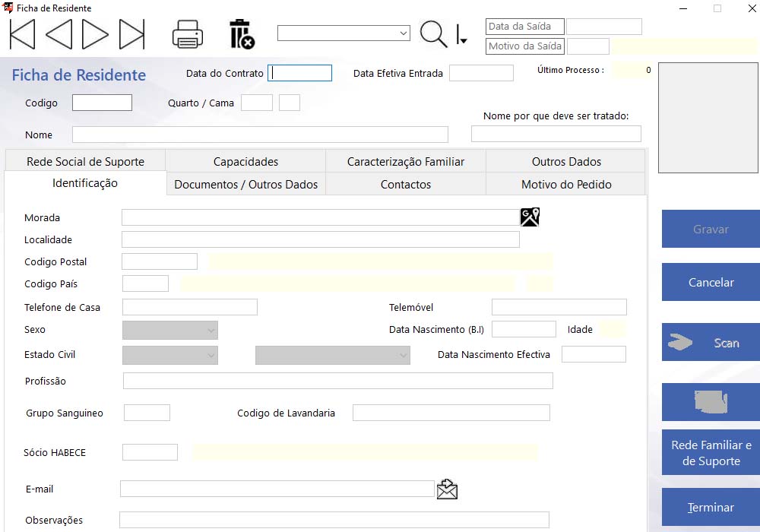Click the Telefone de Casa field
This screenshot has width=760, height=532.
pos(190,307)
